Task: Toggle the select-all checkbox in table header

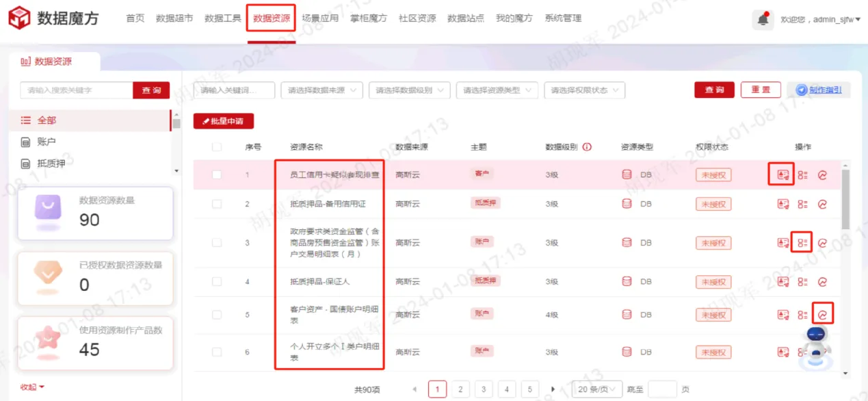Action: [217, 147]
